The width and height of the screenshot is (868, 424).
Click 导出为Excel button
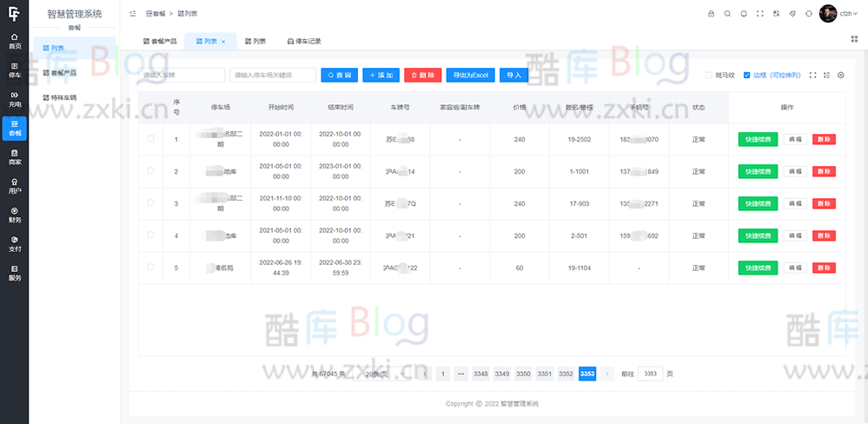click(471, 76)
